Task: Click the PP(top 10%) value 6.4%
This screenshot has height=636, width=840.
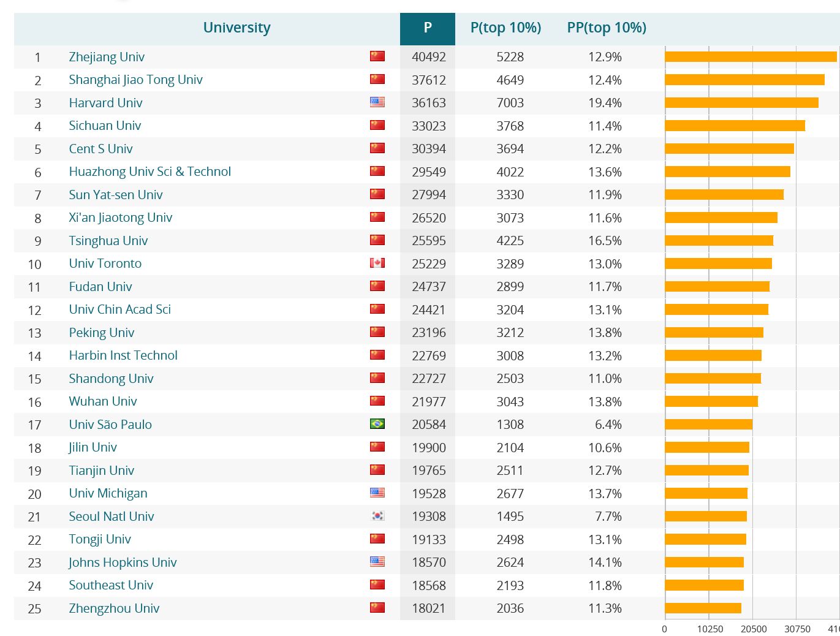Action: [x=608, y=425]
